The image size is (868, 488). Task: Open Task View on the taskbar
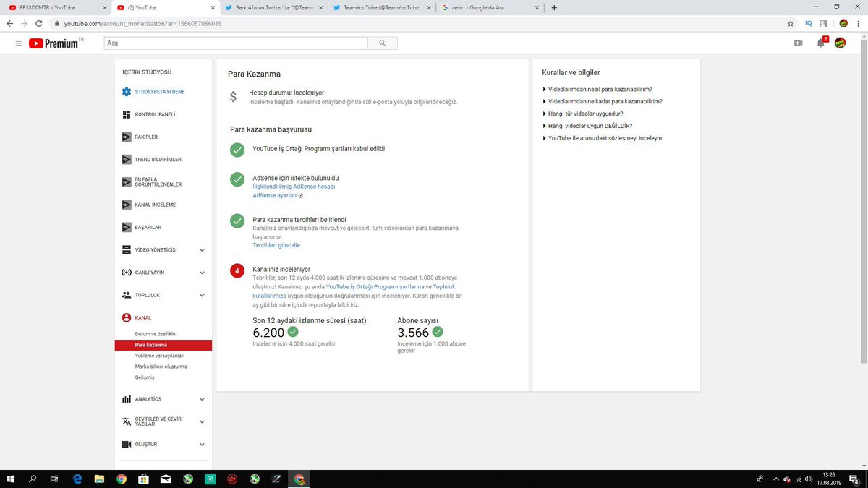(54, 479)
